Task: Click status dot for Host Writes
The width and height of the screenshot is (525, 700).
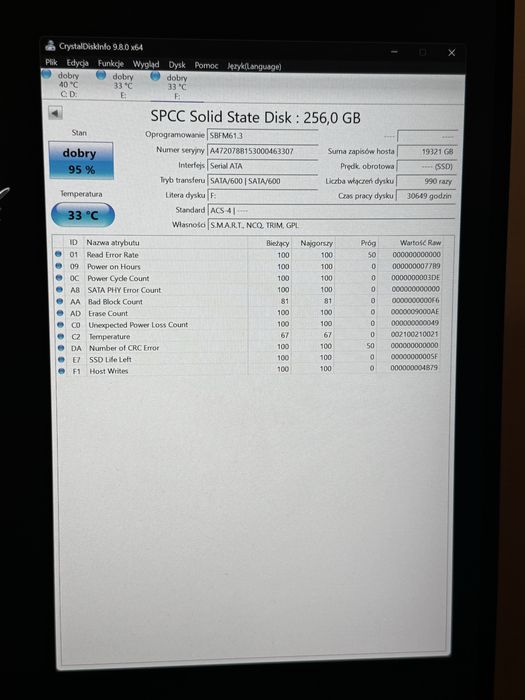Action: [x=62, y=371]
